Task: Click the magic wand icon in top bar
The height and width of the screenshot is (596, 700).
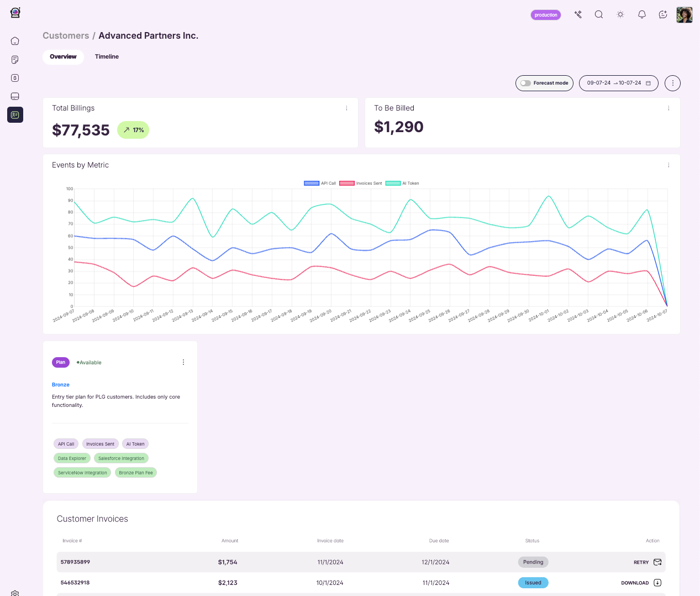Action: pyautogui.click(x=578, y=14)
